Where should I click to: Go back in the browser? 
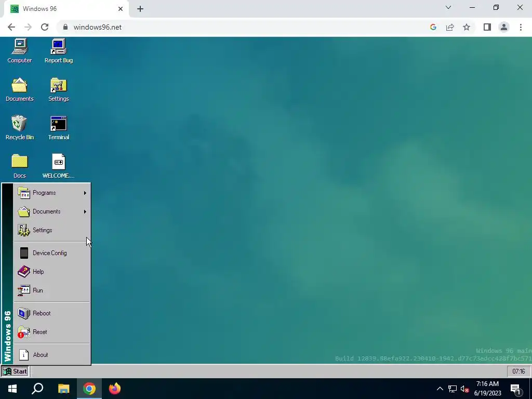(x=11, y=27)
